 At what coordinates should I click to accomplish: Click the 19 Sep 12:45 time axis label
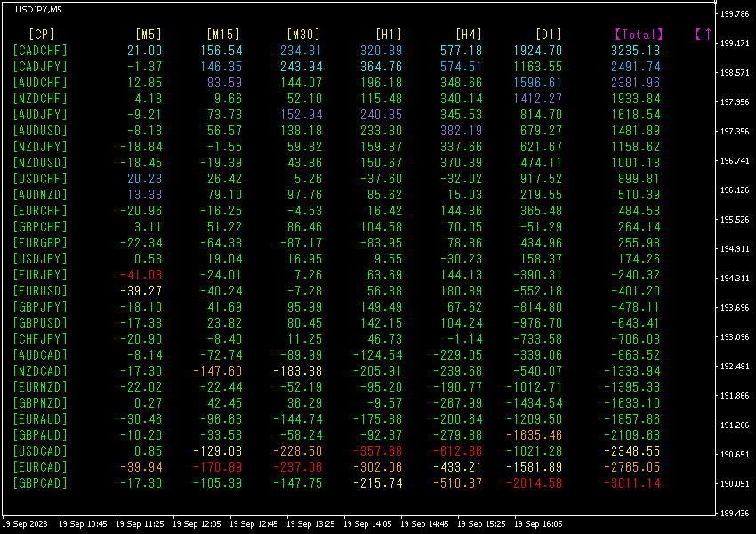click(x=253, y=524)
